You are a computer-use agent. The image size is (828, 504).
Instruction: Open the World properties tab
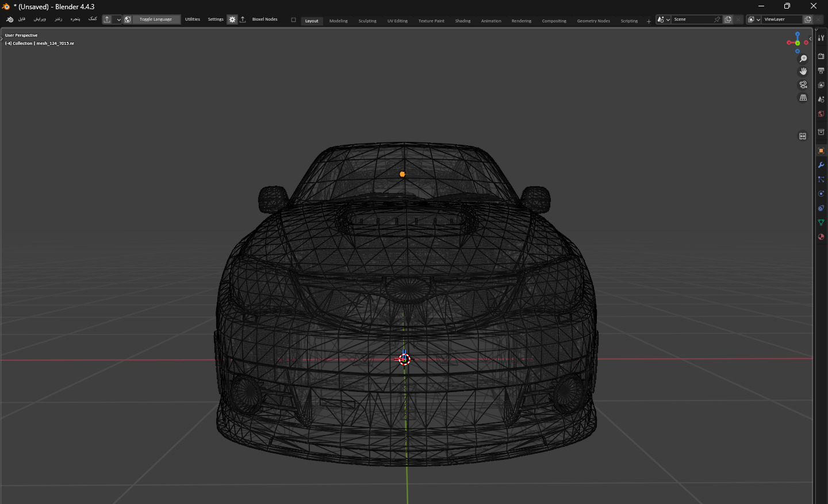tap(821, 114)
